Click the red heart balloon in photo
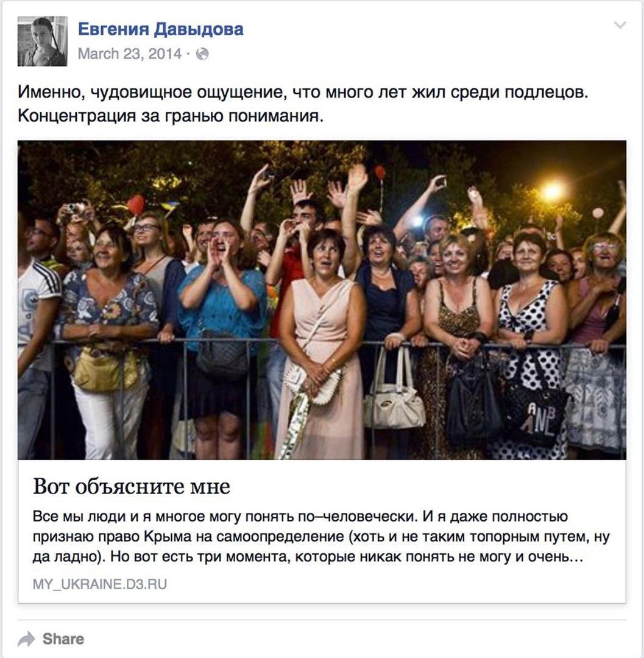 (135, 204)
